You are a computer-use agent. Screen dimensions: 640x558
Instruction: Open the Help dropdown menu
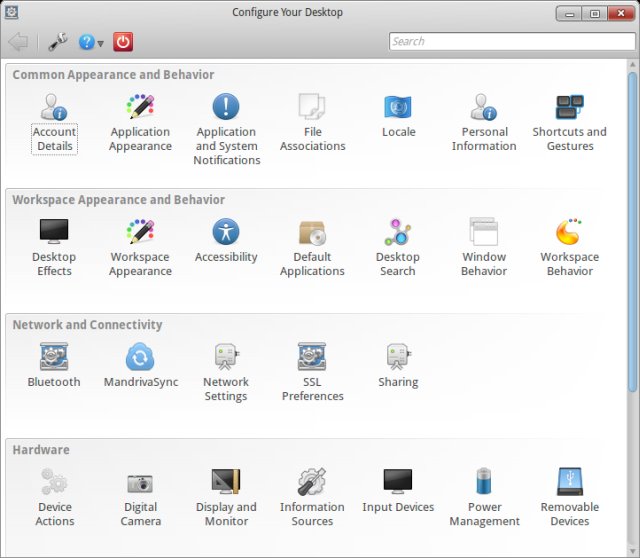91,42
